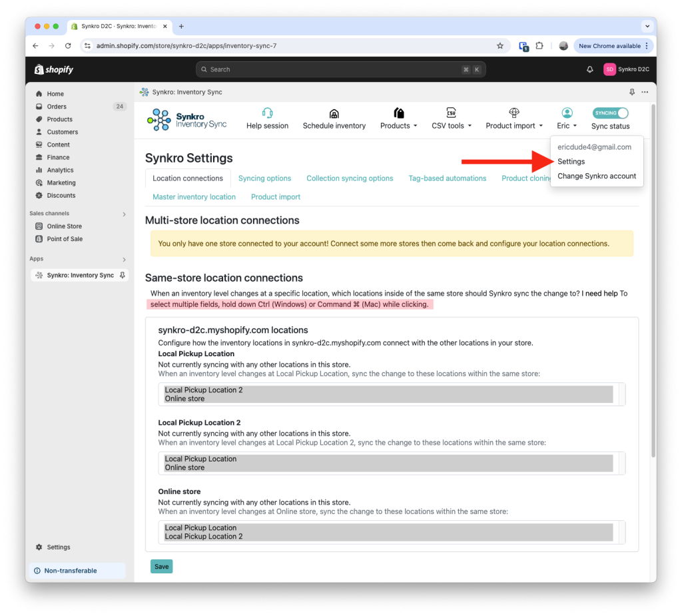Select Online store under Local Pickup Location 2
682x616 pixels.
click(x=388, y=467)
